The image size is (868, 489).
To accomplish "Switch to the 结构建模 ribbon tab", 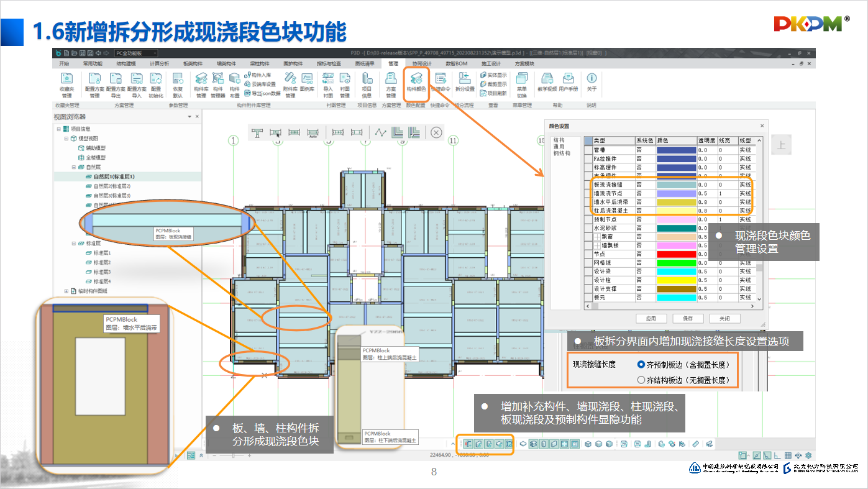I will click(x=126, y=63).
